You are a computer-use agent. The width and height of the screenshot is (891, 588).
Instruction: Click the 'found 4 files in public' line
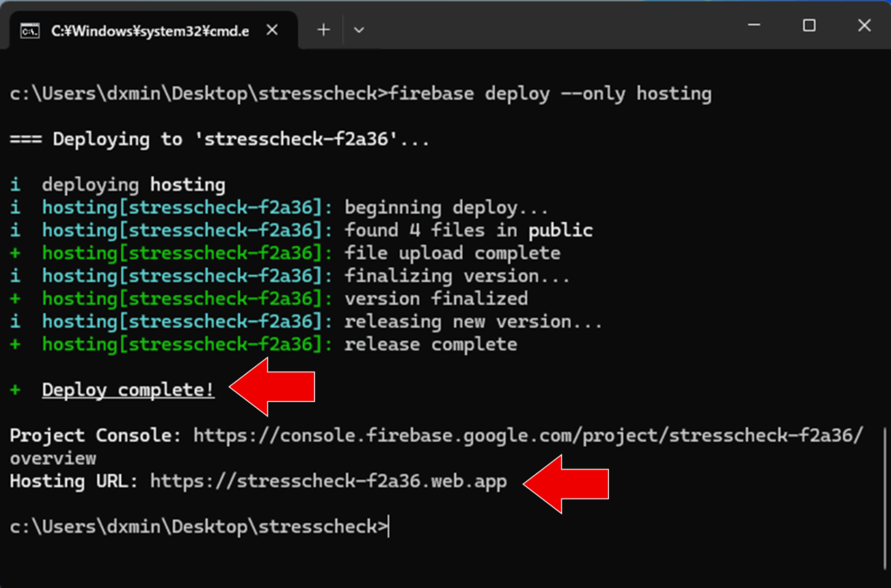point(301,231)
